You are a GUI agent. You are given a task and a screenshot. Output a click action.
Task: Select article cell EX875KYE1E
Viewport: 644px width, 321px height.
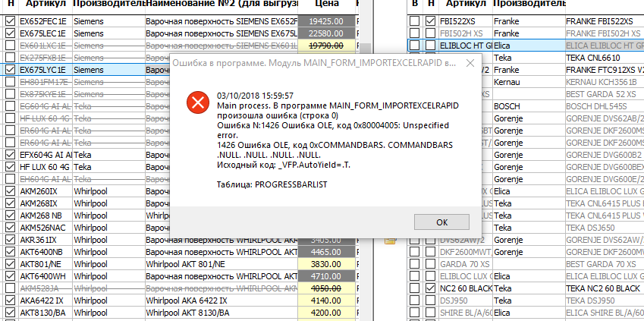click(46, 94)
